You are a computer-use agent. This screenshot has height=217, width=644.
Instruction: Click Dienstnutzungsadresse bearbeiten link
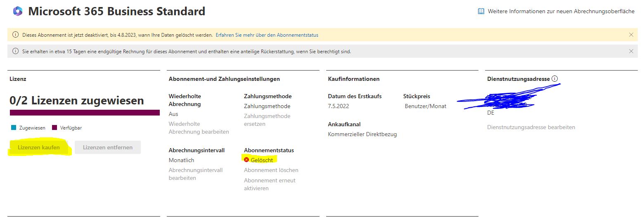531,127
